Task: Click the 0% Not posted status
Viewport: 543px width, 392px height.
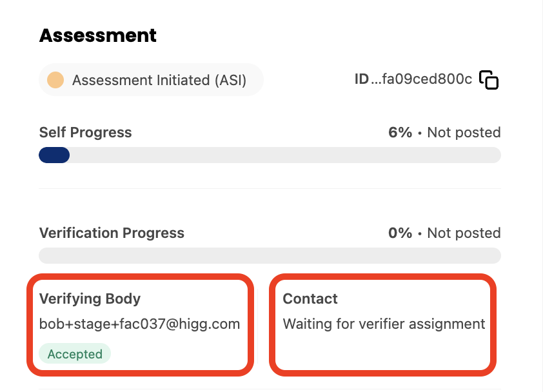Action: [x=444, y=233]
